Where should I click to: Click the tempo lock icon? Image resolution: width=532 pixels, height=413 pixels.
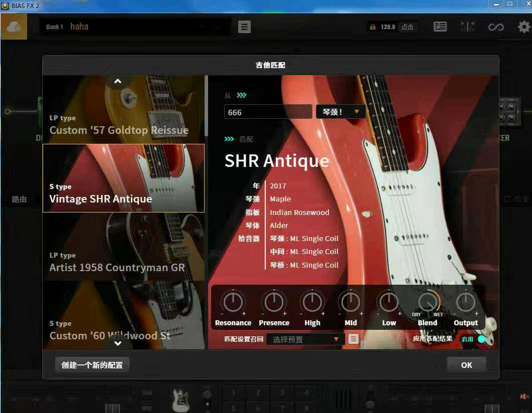373,27
